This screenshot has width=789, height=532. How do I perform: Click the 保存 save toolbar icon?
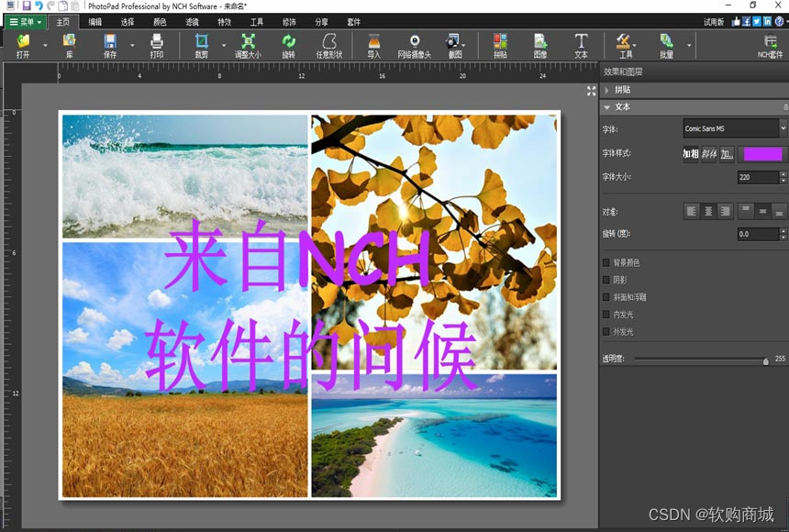(110, 46)
